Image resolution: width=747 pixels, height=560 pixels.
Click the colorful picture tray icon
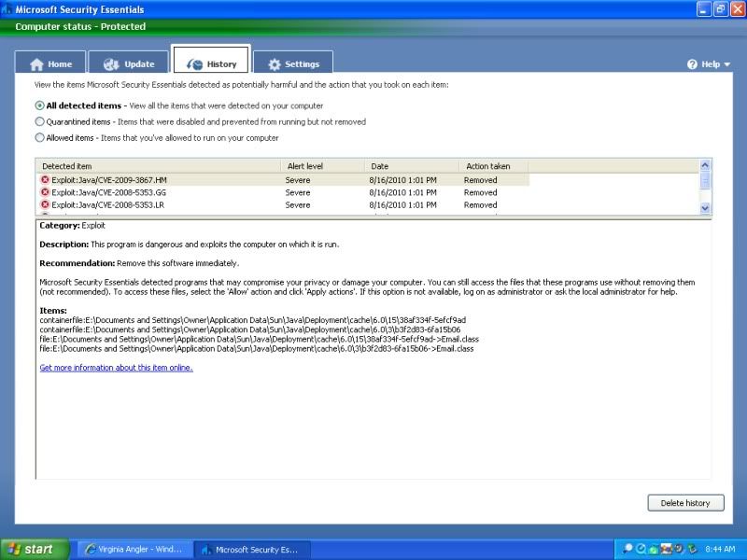pos(666,549)
